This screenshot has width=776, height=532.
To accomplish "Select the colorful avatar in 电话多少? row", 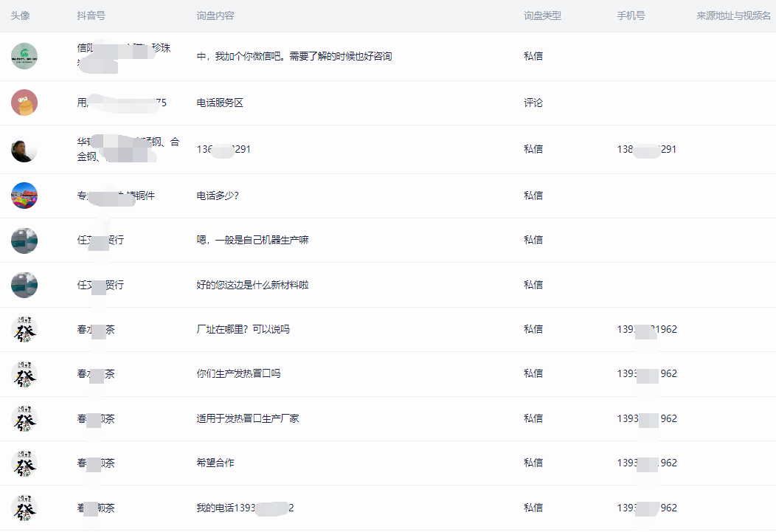I will 24,196.
